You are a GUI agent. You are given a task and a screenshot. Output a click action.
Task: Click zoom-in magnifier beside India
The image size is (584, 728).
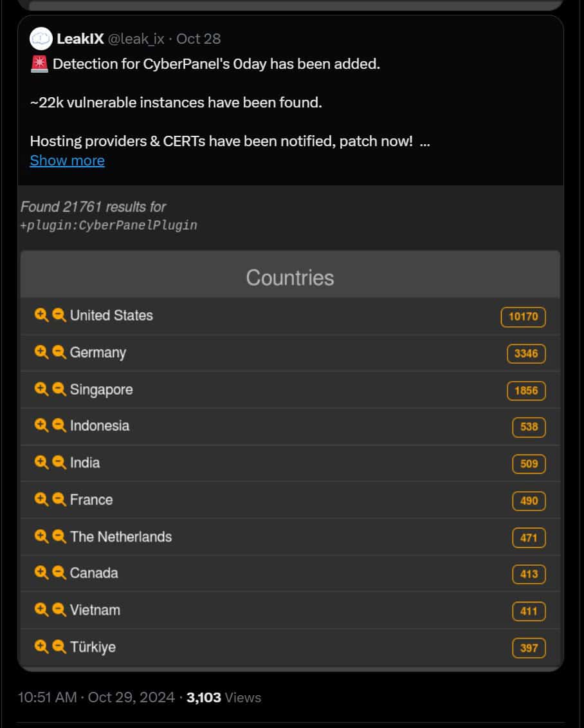coord(41,462)
